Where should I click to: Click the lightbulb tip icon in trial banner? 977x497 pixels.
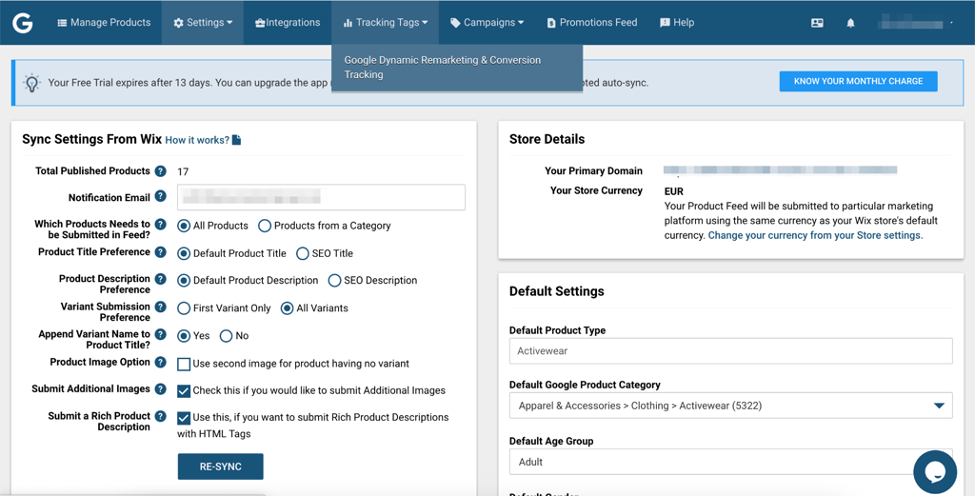(32, 82)
